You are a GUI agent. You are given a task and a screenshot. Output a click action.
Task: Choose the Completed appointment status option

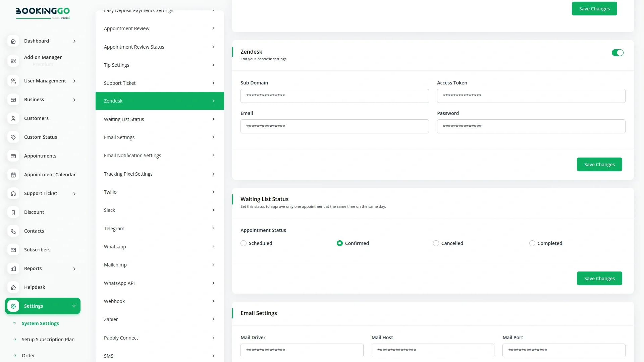click(x=532, y=243)
